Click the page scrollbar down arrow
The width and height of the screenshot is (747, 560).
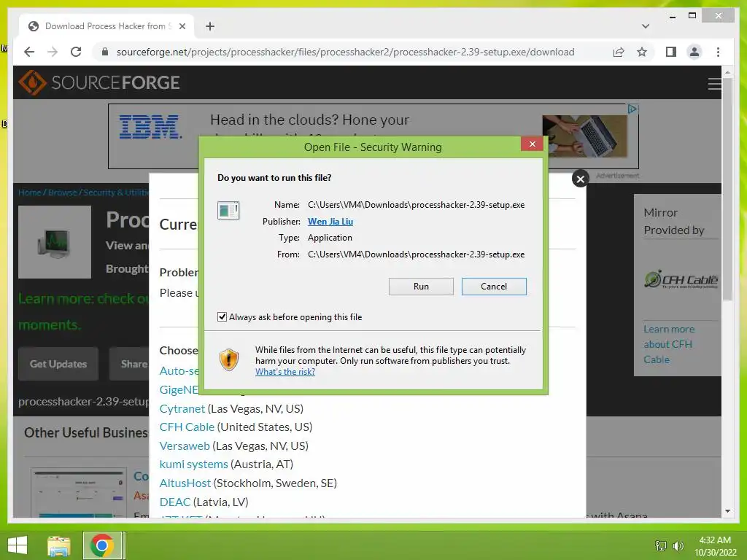tap(727, 511)
